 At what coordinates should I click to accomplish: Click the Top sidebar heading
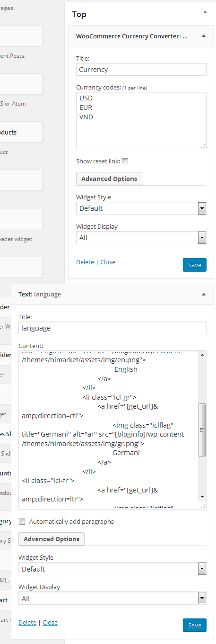click(x=79, y=15)
